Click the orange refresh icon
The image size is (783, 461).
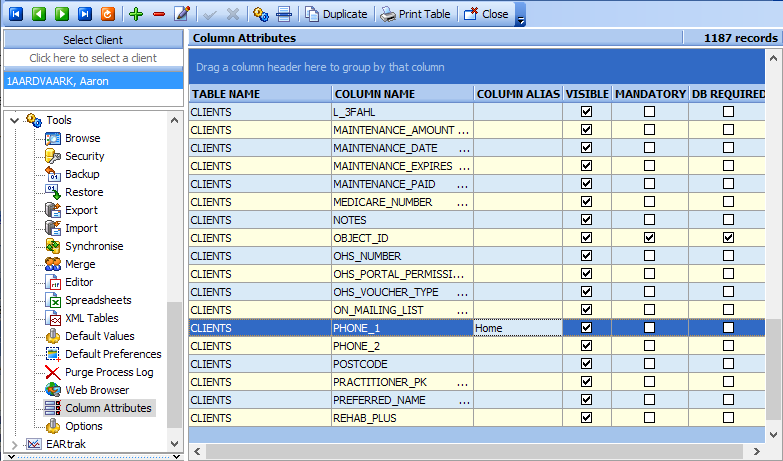tap(107, 14)
